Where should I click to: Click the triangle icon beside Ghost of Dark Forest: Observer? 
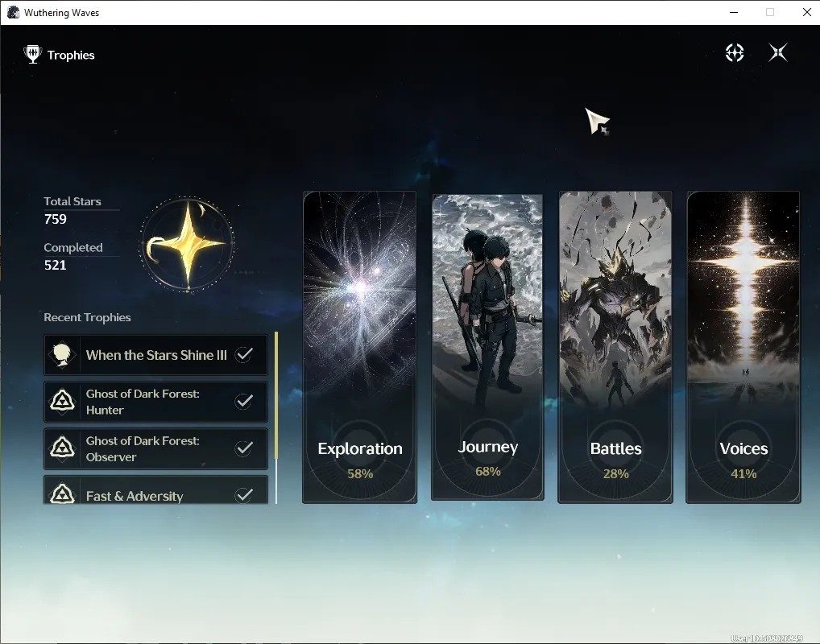(x=62, y=448)
